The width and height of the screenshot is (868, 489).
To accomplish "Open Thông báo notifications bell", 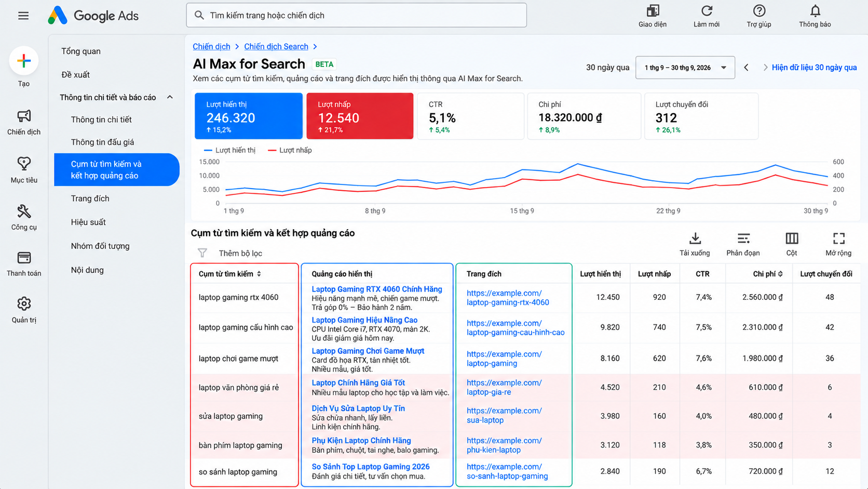I will click(x=815, y=11).
